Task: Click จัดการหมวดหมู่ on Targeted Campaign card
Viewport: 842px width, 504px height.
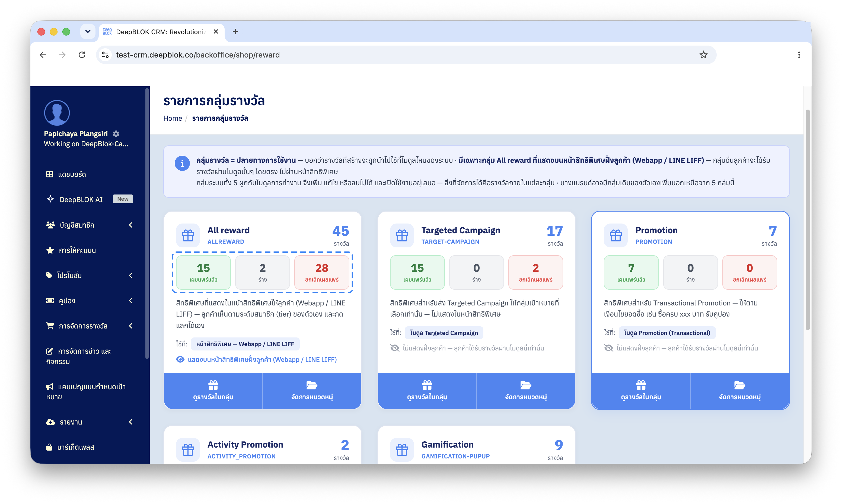Action: (x=526, y=391)
